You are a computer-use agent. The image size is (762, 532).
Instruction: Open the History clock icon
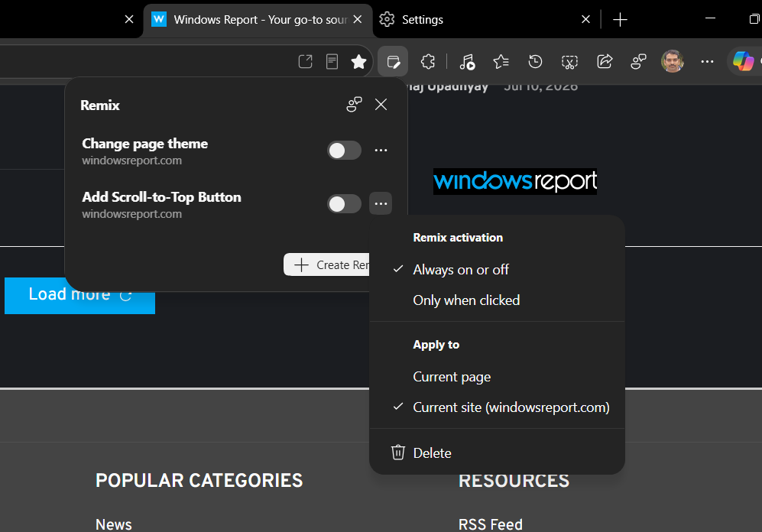coord(535,62)
